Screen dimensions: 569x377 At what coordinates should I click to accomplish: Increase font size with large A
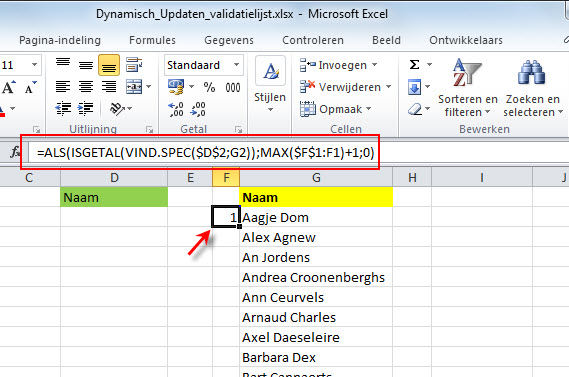tap(9, 87)
